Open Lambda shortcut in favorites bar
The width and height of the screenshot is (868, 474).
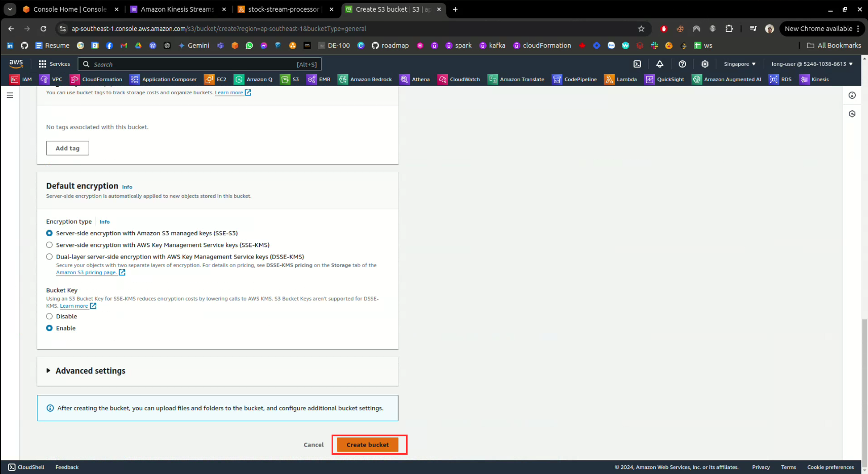(x=620, y=80)
